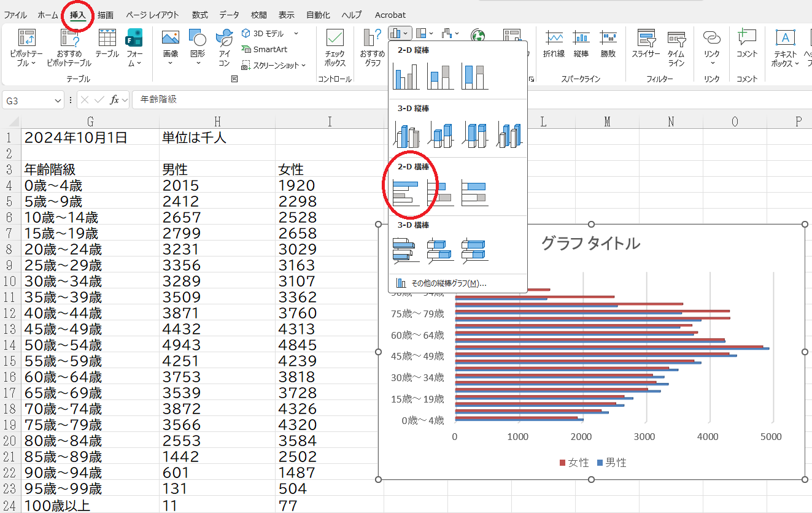Select cell containing 単位は千人

(x=217, y=137)
